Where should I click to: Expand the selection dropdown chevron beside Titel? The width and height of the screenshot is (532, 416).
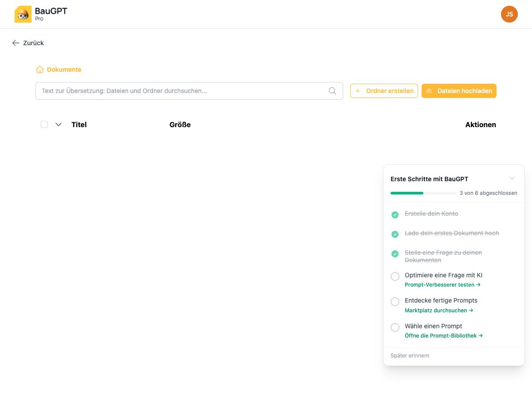click(x=59, y=124)
